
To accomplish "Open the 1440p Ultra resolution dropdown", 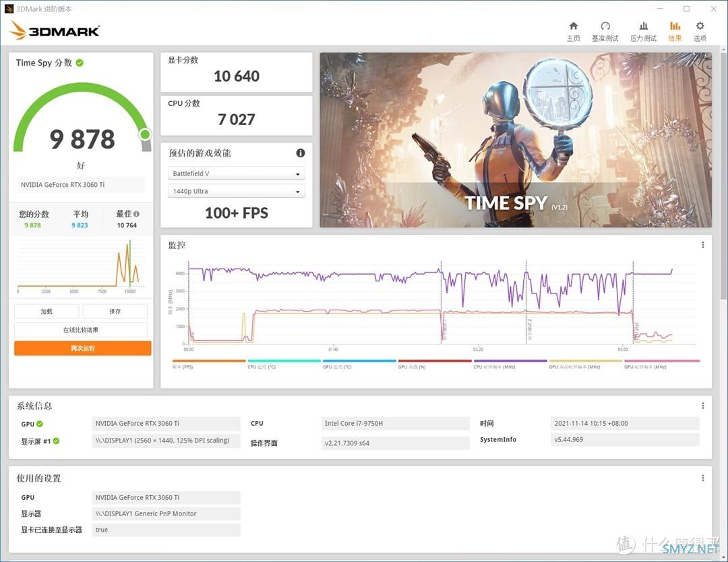I will coord(236,191).
